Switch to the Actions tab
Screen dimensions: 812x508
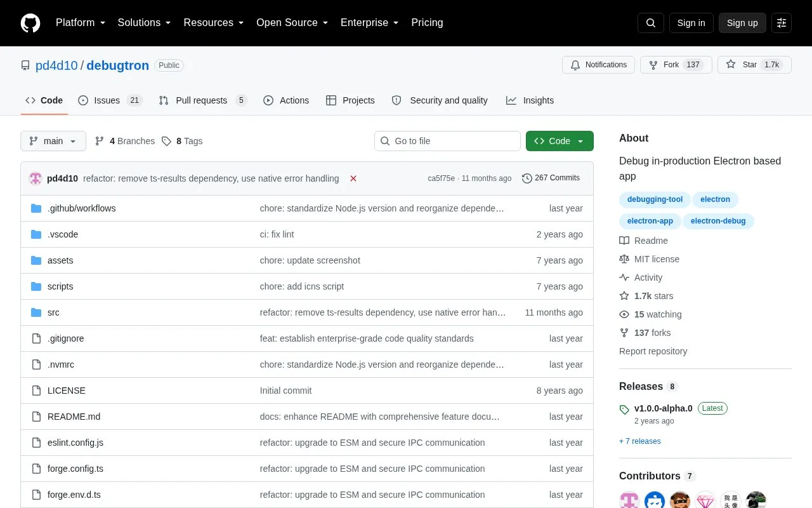click(286, 100)
